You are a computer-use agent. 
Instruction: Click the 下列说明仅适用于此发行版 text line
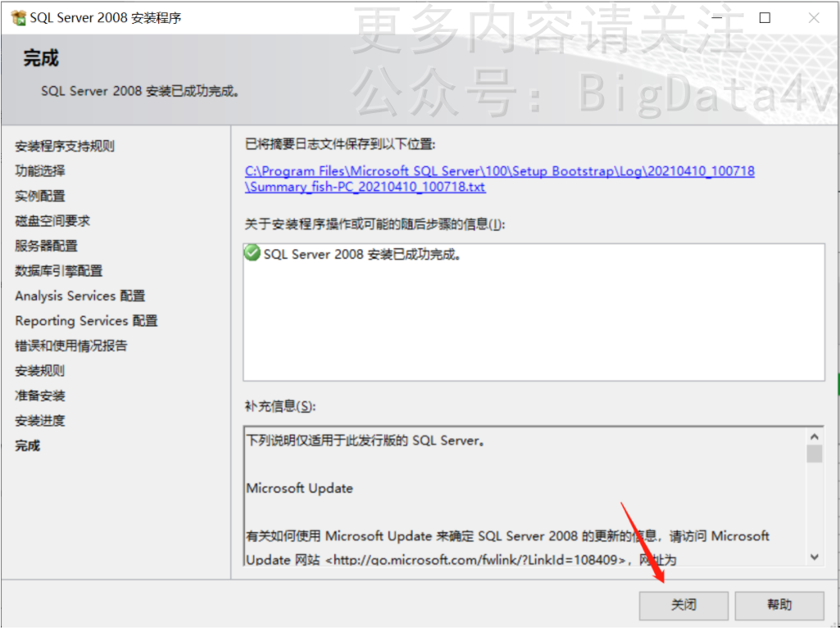pyautogui.click(x=366, y=441)
